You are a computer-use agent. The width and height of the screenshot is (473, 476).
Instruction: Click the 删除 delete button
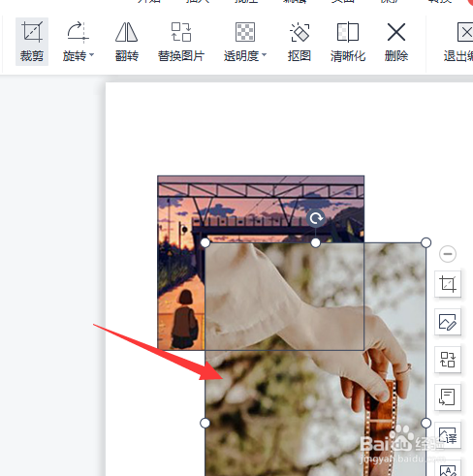click(396, 42)
